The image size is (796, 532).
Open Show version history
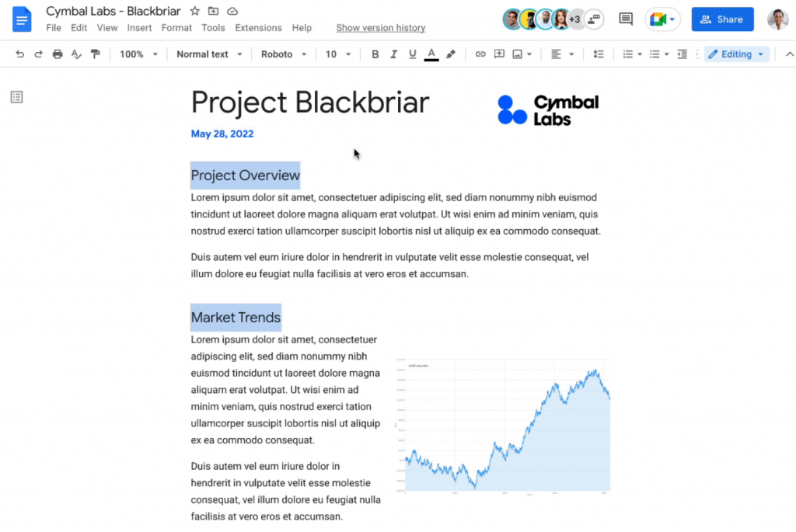380,27
